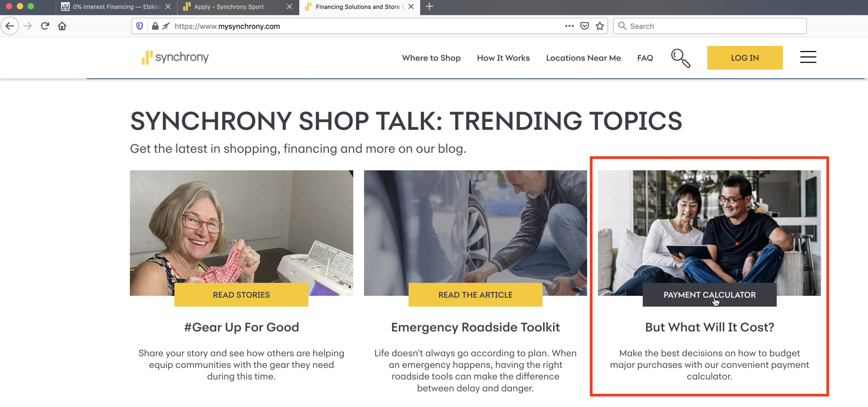The image size is (868, 407).
Task: Switch to Apply - Synchrony Sport tab
Action: 229,7
